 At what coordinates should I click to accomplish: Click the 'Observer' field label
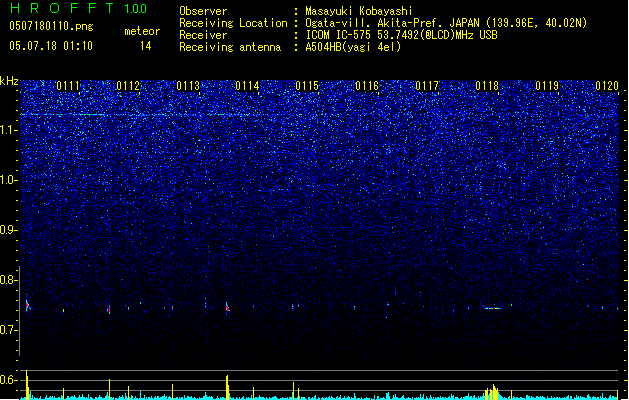tap(203, 11)
